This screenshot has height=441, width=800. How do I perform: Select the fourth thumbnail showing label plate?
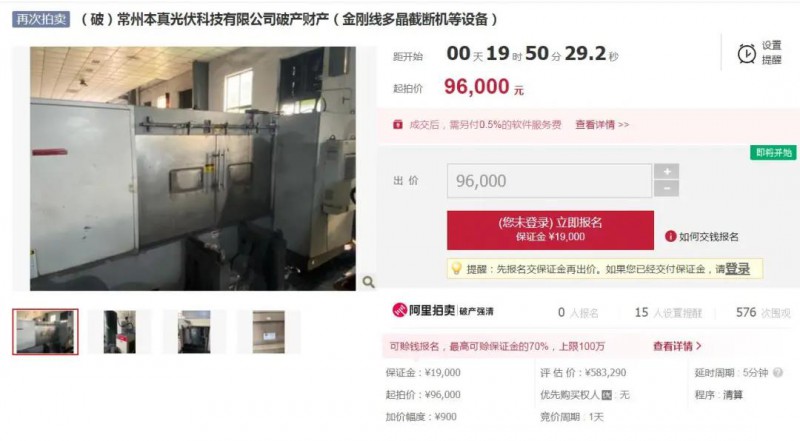[x=268, y=332]
